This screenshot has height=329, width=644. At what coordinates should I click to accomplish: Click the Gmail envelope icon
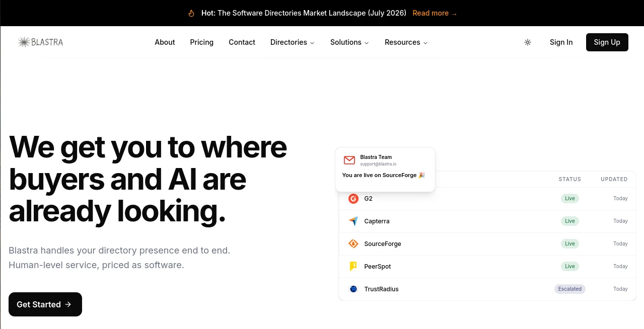(x=349, y=160)
